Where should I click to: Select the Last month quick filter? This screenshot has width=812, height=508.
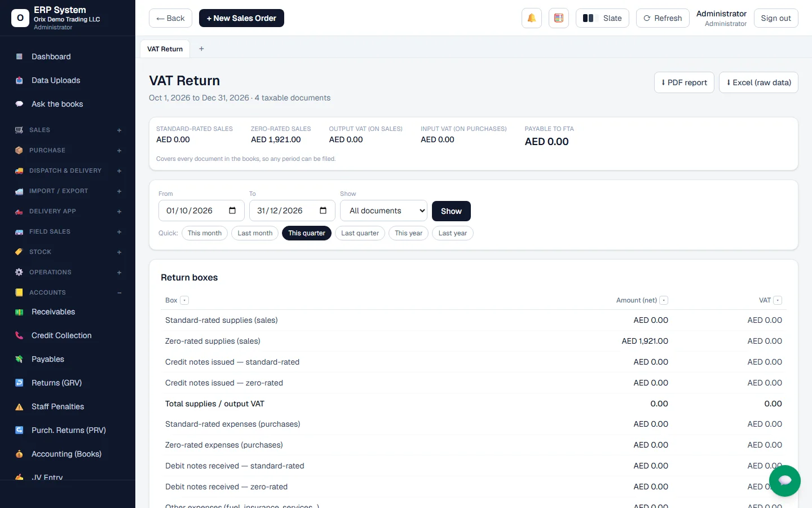click(x=255, y=233)
